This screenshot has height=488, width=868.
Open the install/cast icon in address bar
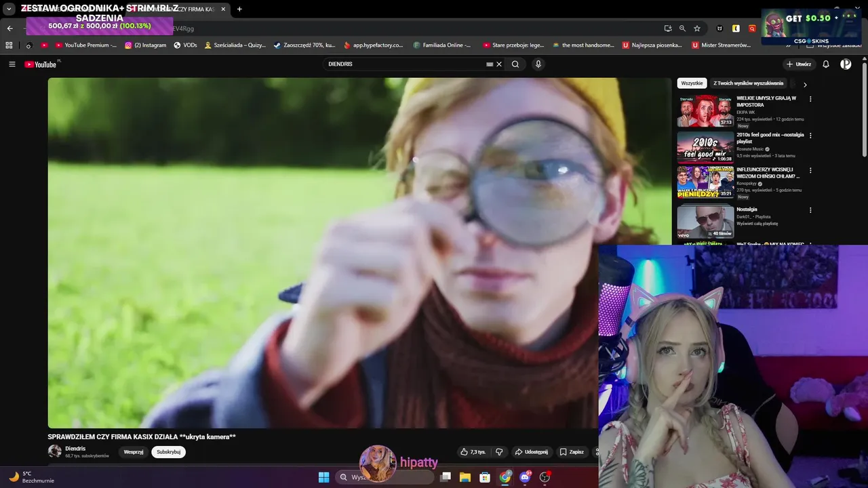[668, 28]
